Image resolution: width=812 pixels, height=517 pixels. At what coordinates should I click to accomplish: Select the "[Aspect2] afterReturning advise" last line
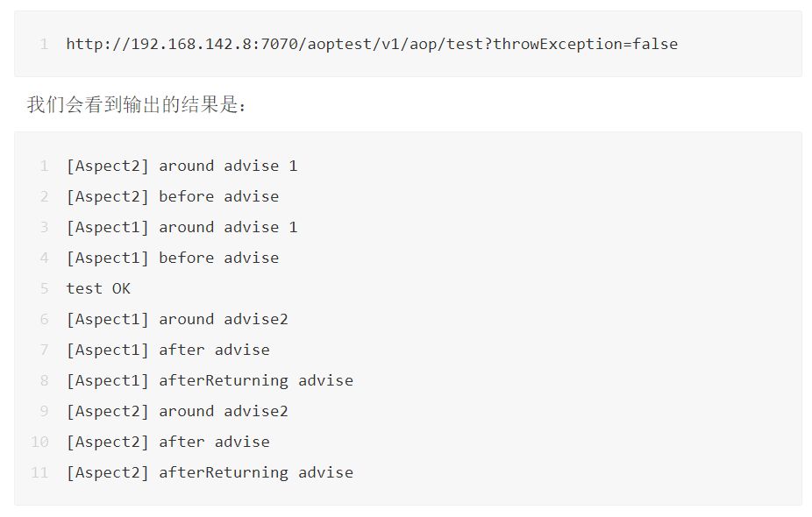(210, 472)
